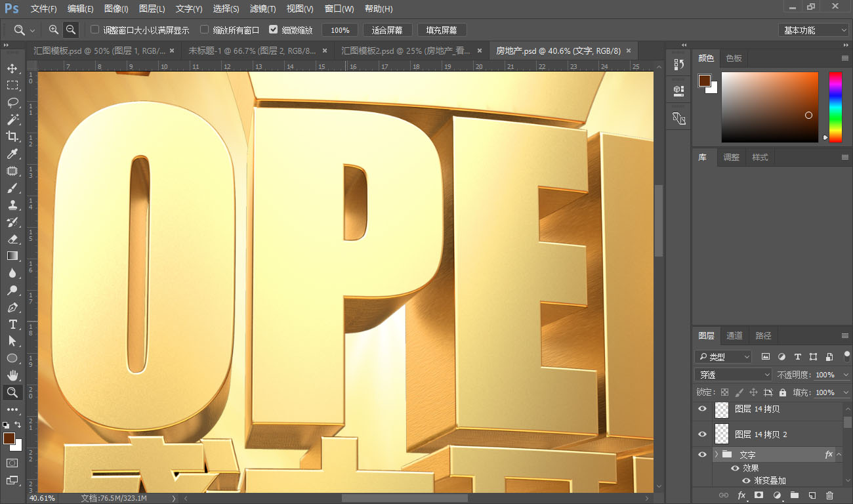The width and height of the screenshot is (853, 504).
Task: Click the 100% zoom button
Action: (x=340, y=30)
